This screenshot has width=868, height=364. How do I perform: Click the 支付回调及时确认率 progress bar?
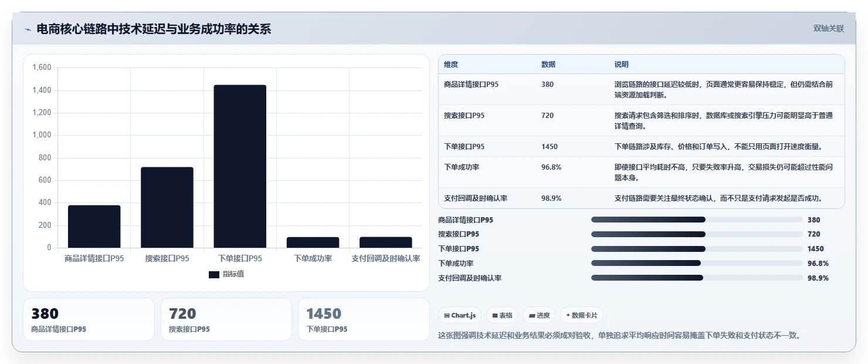[697, 278]
